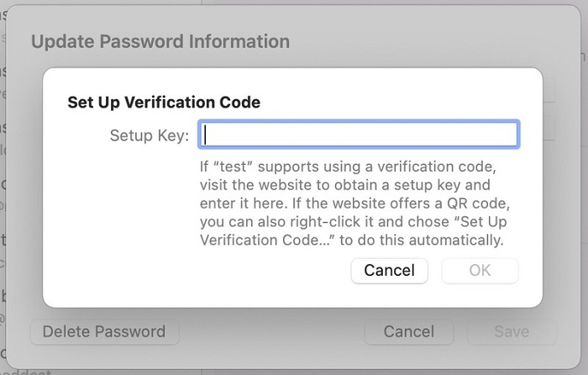Cancel the Set Up Verification Code dialog
Screen dimensions: 588x375
pos(389,270)
